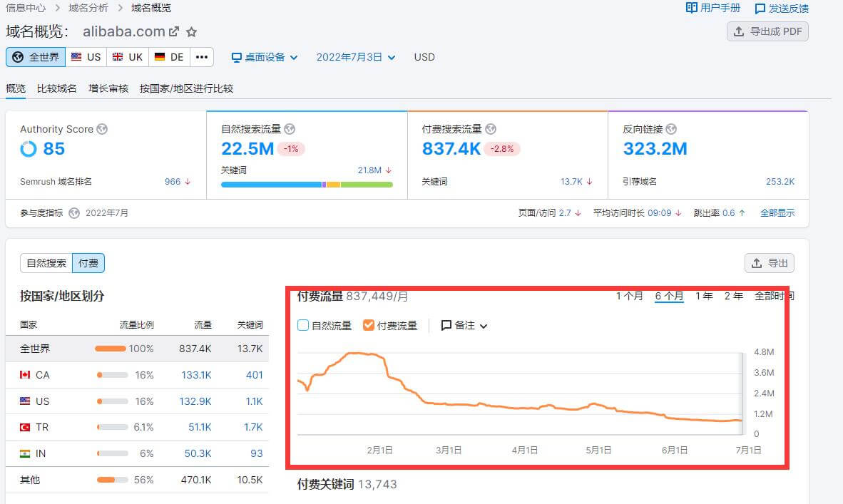Select the US country database button

pyautogui.click(x=86, y=57)
